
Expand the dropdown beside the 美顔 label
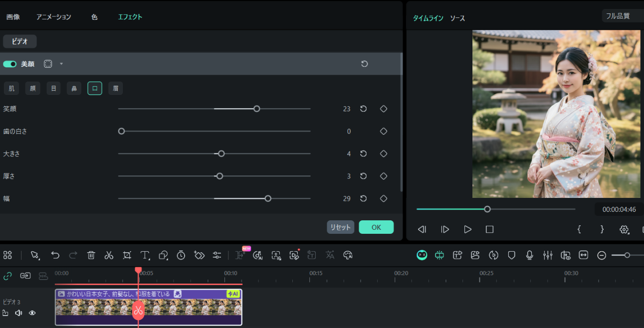(x=61, y=64)
